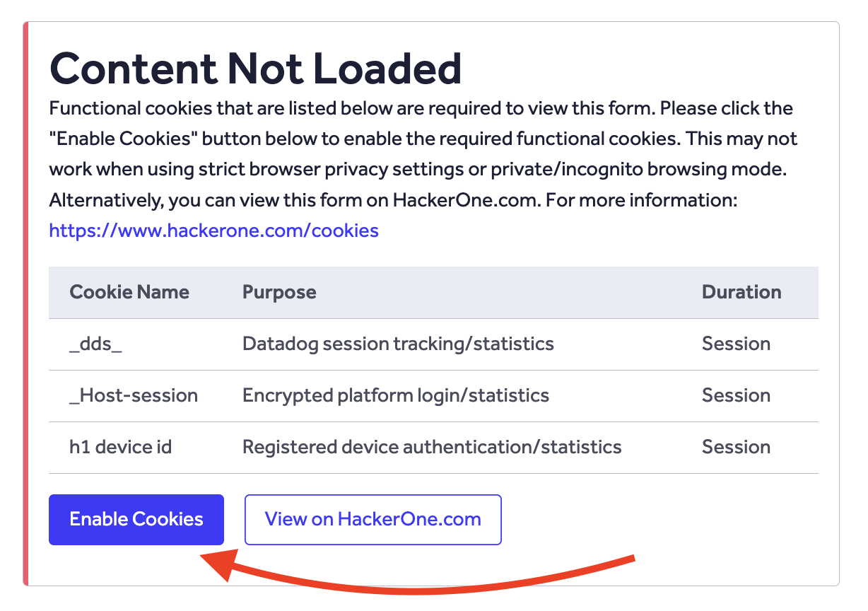Screen dimensions: 868x611
Task: Click the Registered device authentication/statistics purpose
Action: click(x=432, y=447)
